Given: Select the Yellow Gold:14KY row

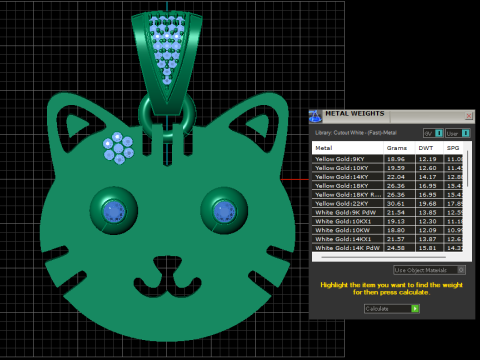Looking at the screenshot, I should [x=388, y=177].
